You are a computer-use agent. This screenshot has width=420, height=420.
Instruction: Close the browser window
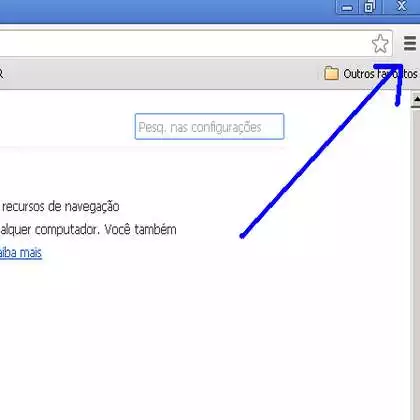401,6
